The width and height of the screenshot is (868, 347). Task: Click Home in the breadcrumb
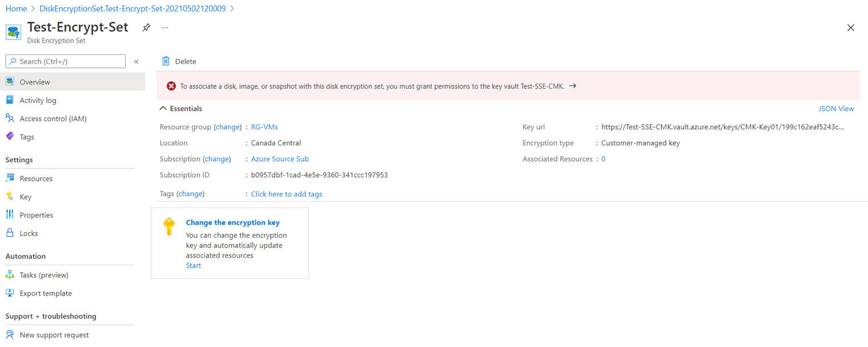[x=16, y=9]
